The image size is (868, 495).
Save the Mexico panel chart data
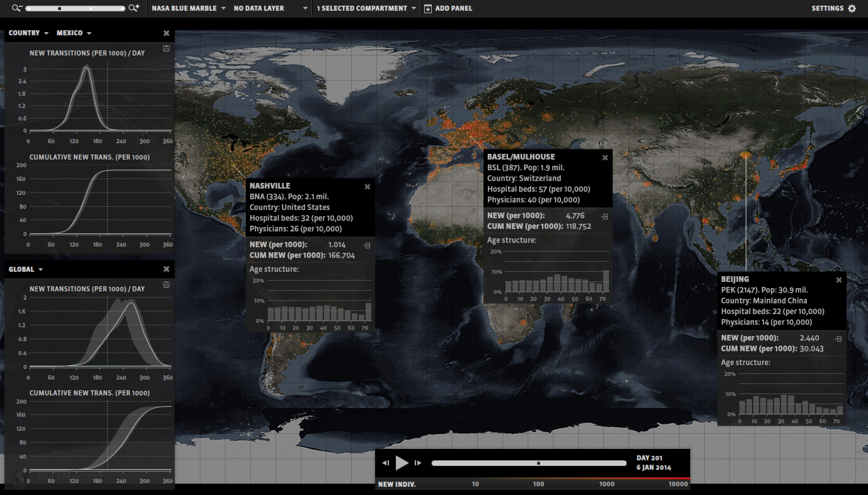[166, 49]
